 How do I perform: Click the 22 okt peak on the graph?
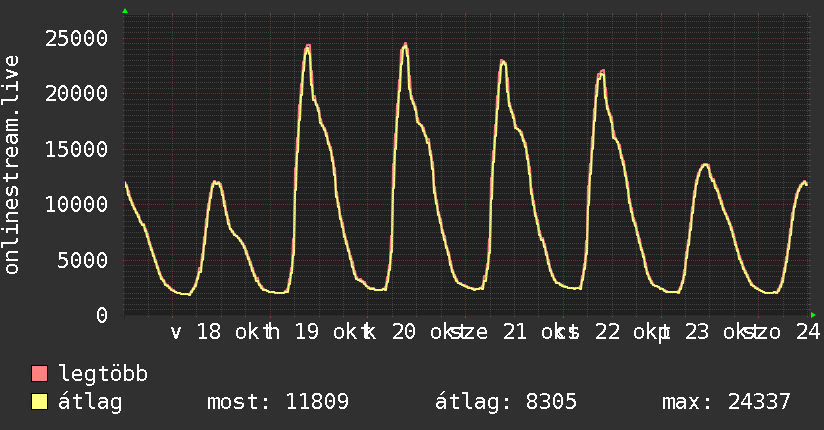(601, 73)
